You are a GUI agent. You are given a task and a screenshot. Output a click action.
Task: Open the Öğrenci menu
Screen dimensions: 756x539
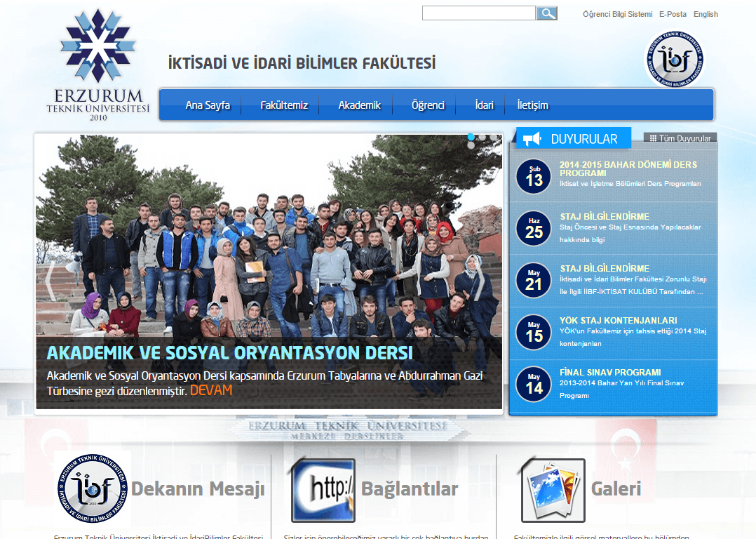point(428,105)
